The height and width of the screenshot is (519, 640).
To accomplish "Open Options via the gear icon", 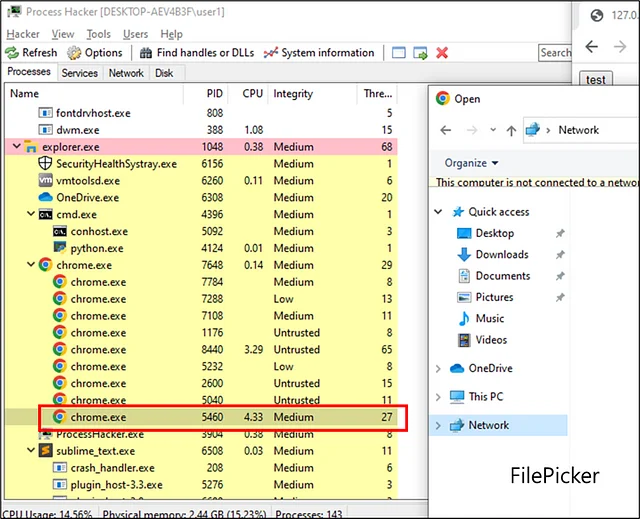I will [x=74, y=52].
